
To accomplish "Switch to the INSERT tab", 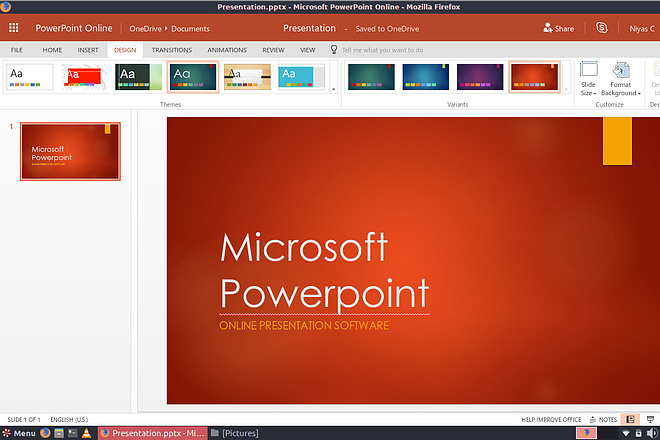I will coord(88,50).
